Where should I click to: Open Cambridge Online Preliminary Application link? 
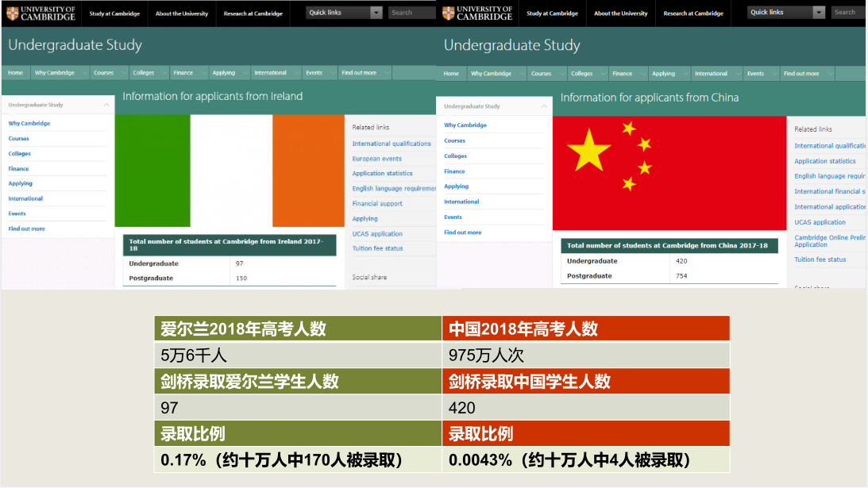point(830,240)
